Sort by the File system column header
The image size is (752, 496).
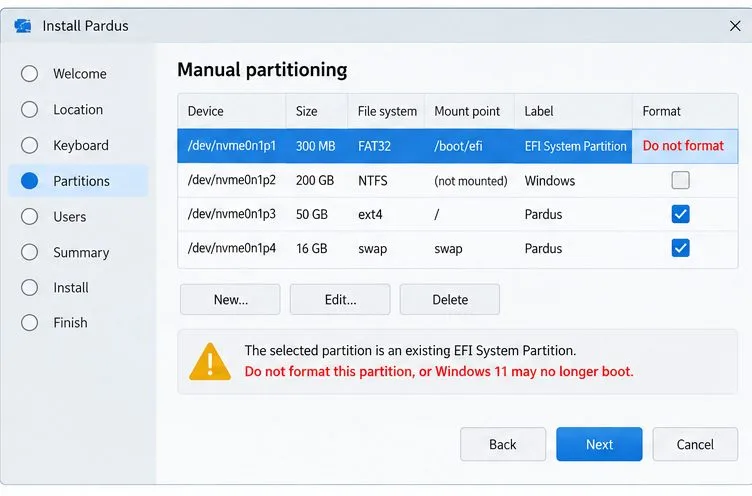tap(387, 111)
